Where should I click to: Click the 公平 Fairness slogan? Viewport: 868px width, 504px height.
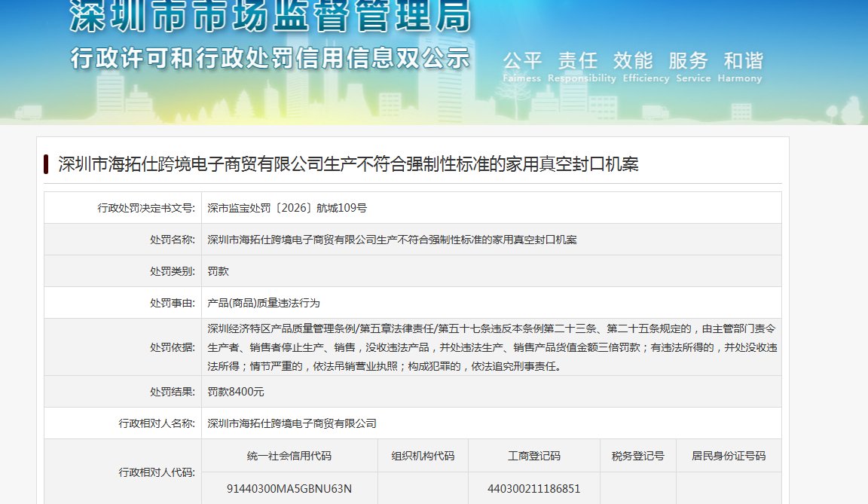click(x=522, y=67)
